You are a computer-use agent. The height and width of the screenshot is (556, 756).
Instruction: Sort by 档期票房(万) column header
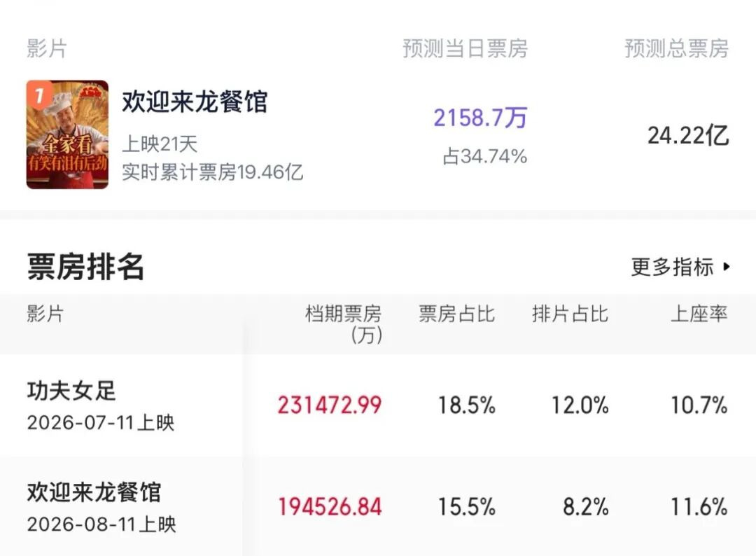point(343,324)
